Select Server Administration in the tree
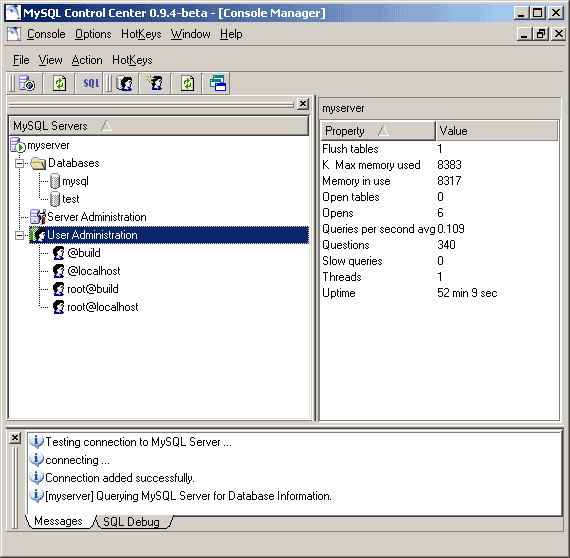The image size is (570, 558). [x=97, y=217]
